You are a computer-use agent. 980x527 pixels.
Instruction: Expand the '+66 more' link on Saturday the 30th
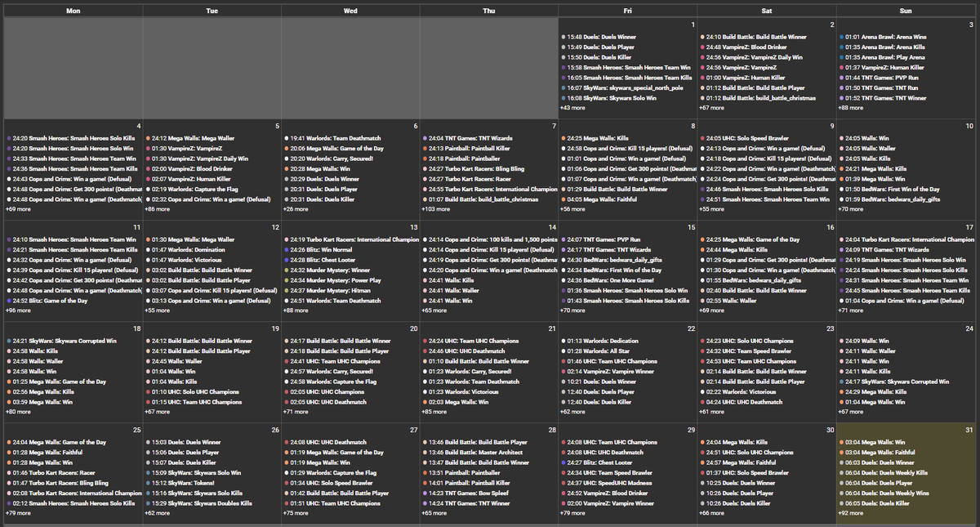(710, 513)
